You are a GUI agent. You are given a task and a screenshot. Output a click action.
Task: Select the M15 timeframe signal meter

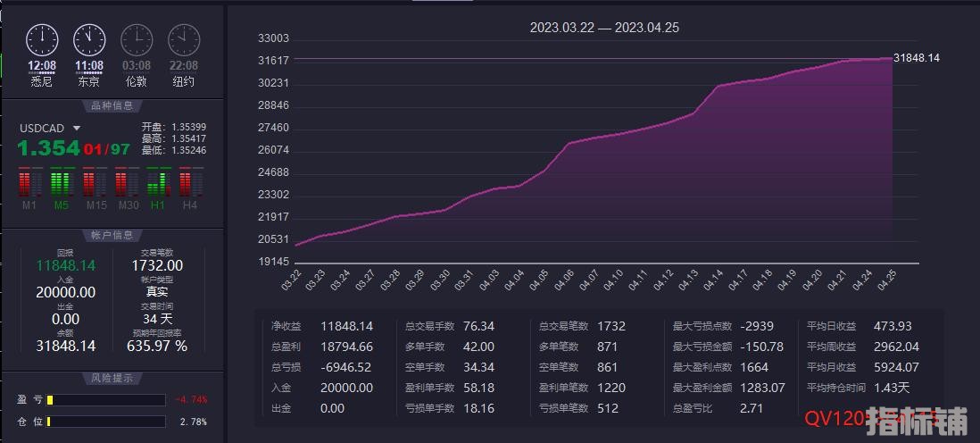click(x=94, y=184)
